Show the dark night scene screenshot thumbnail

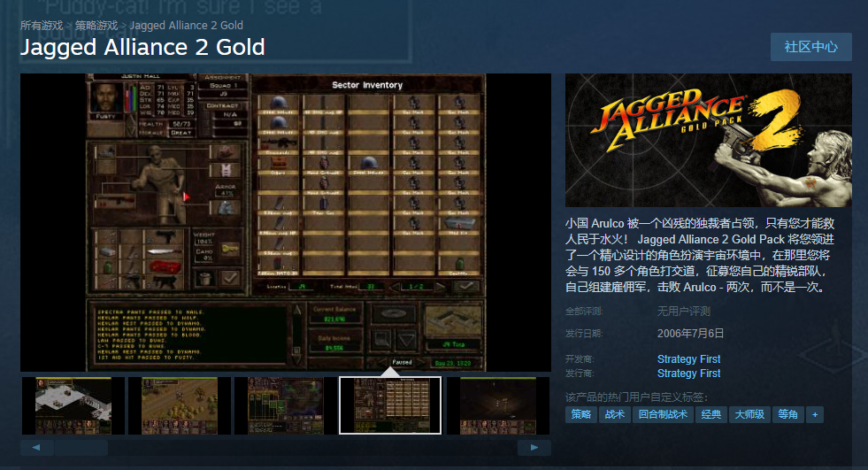pos(497,405)
